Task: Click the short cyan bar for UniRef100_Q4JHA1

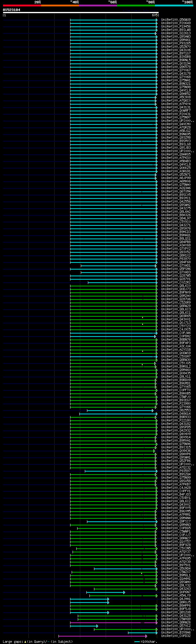Action: [89, 599]
